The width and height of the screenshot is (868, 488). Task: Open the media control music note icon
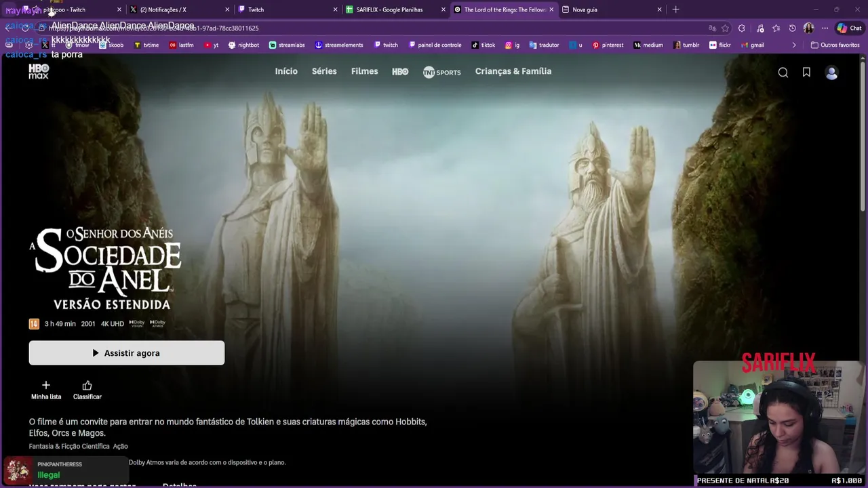pyautogui.click(x=759, y=28)
